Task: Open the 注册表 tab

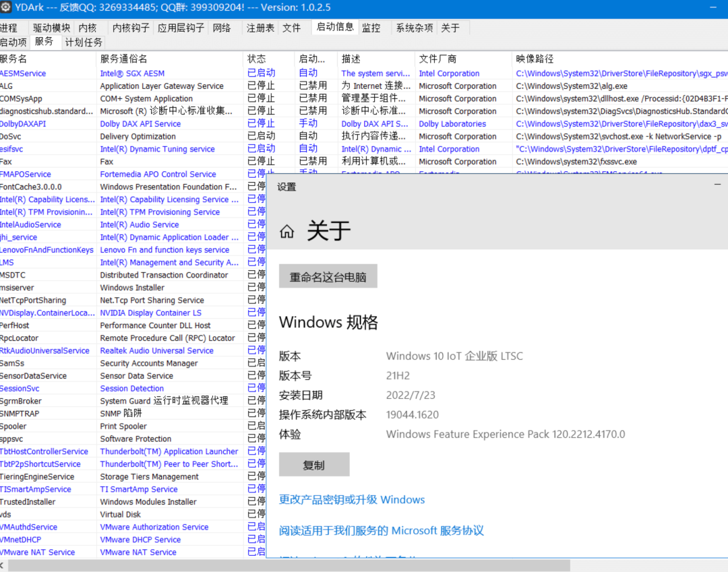Action: tap(260, 28)
